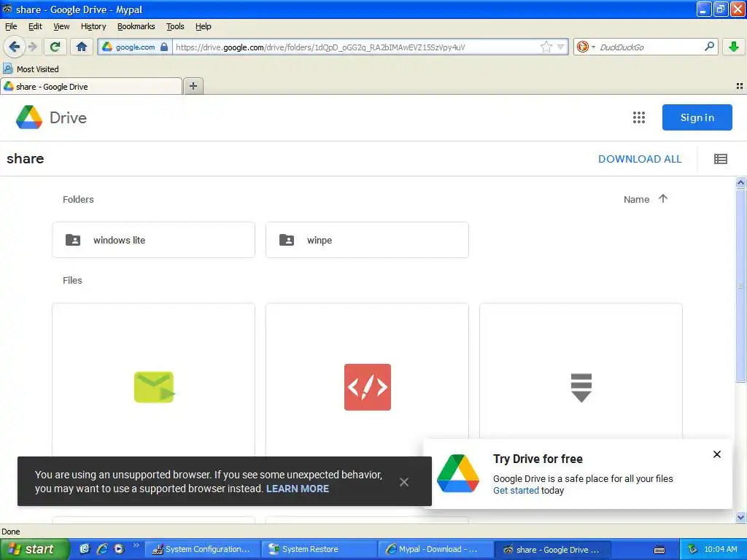This screenshot has width=747, height=560.
Task: Go to the browser home page icon
Action: point(82,47)
